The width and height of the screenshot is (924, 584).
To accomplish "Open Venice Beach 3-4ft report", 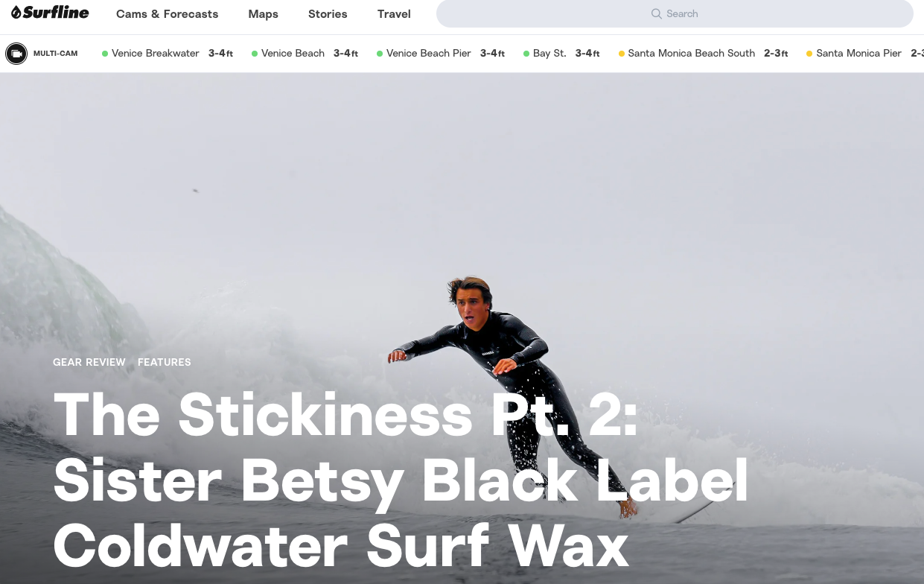I will 305,54.
